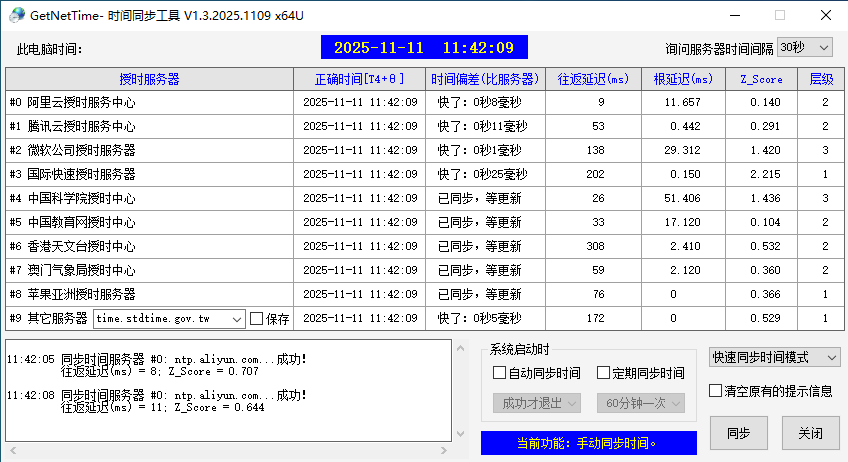Screen dimensions: 848x462
Task: Click the 关闭 button
Action: pyautogui.click(x=811, y=433)
